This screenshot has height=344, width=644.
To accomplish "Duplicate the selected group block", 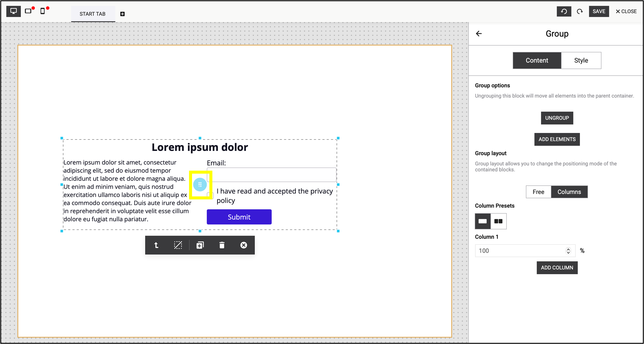I will click(200, 245).
